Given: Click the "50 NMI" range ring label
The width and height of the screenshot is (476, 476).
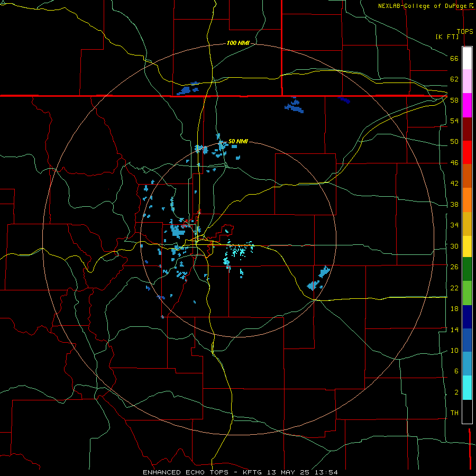Looking at the screenshot, I should click(x=238, y=141).
